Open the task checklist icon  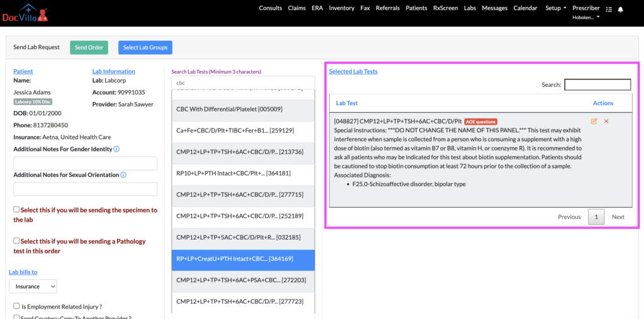tap(608, 9)
